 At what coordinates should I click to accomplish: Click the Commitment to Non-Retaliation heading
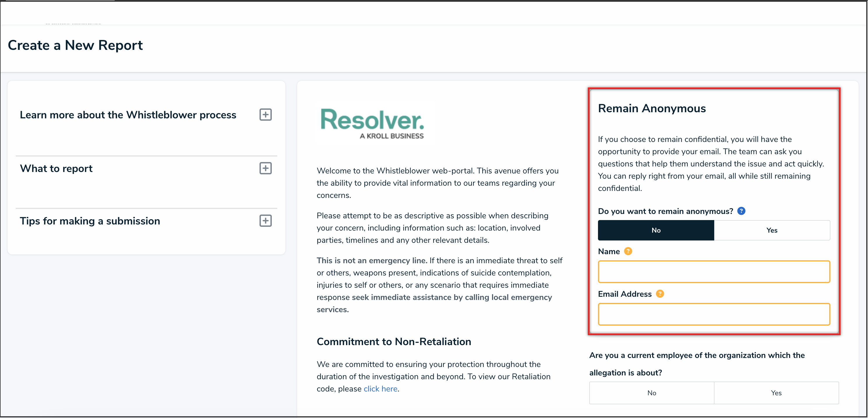pyautogui.click(x=394, y=341)
